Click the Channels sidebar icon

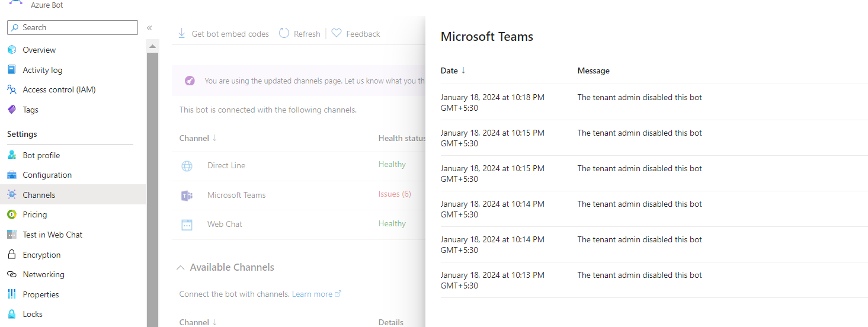click(x=12, y=195)
